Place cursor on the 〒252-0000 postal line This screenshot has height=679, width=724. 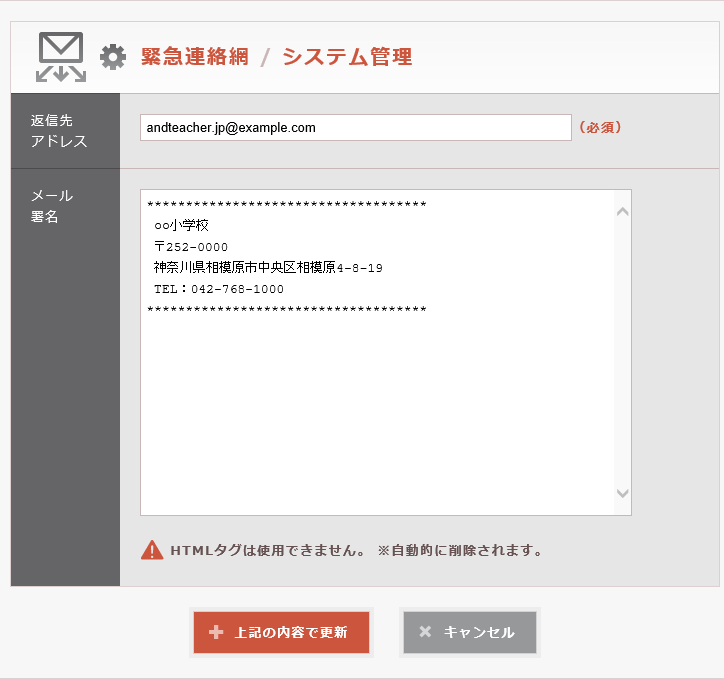click(x=190, y=247)
